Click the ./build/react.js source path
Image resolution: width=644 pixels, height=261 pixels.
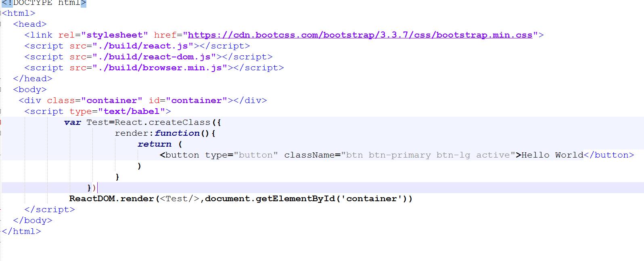coord(143,46)
